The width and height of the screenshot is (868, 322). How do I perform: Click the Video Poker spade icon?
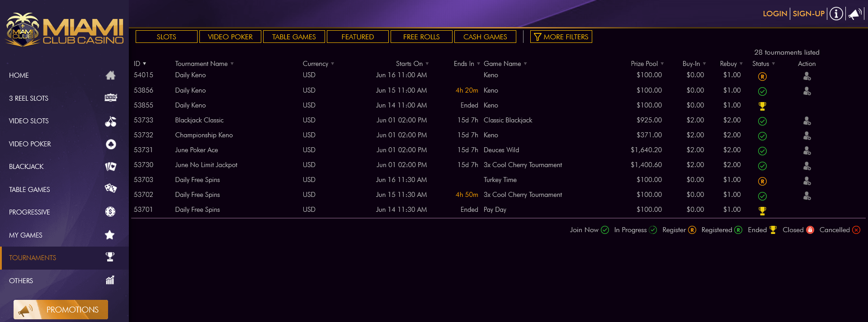click(110, 144)
